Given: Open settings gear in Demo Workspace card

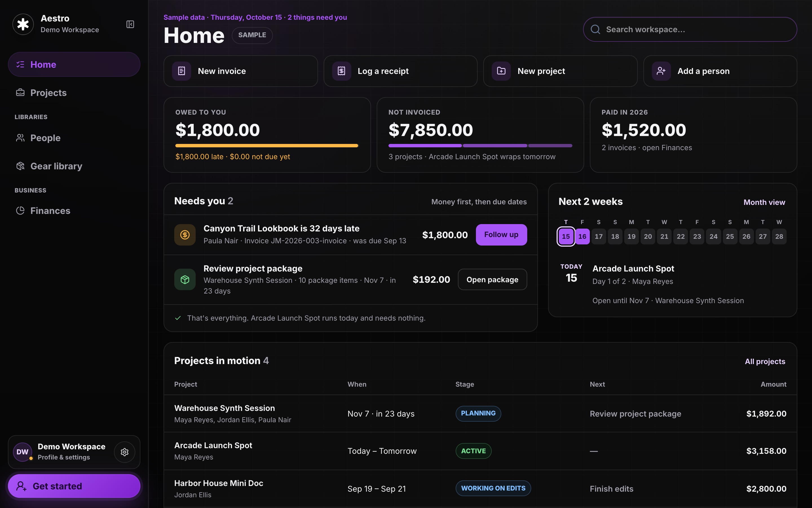Looking at the screenshot, I should point(125,452).
